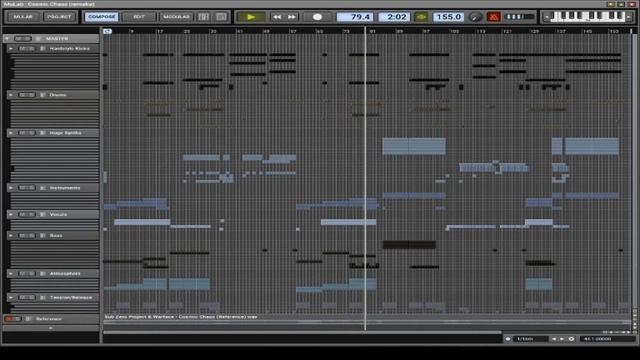Screen dimensions: 640x360
Task: Click the vertical scrollbar at right edge
Action: tap(635, 171)
